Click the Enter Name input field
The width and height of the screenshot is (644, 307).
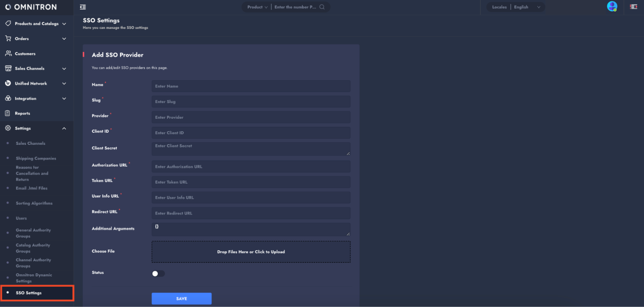[x=251, y=86]
